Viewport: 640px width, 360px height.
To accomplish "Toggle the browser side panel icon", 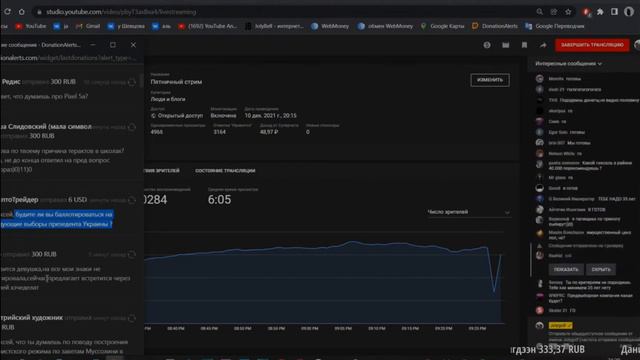I will [x=614, y=12].
